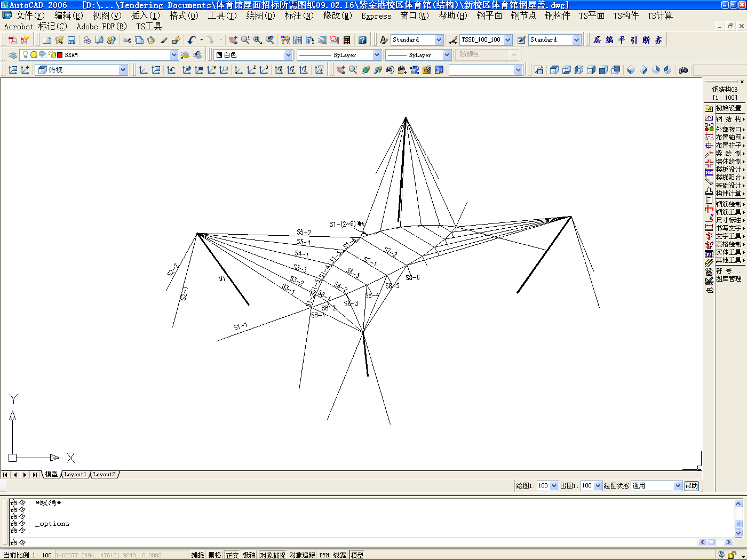Open the 文件(F) menu
This screenshot has width=747, height=560.
(x=30, y=15)
